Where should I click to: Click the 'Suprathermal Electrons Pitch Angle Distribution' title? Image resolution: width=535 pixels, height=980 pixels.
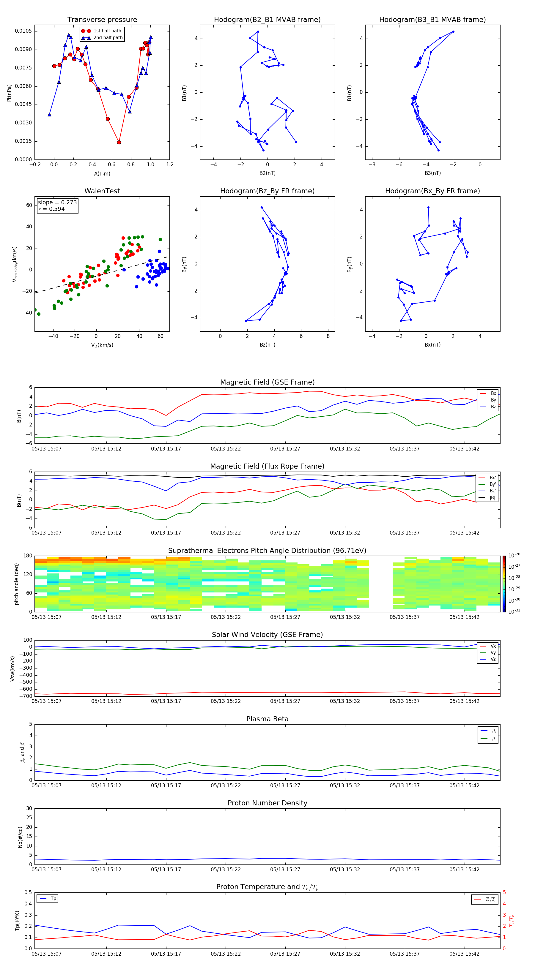(267, 551)
